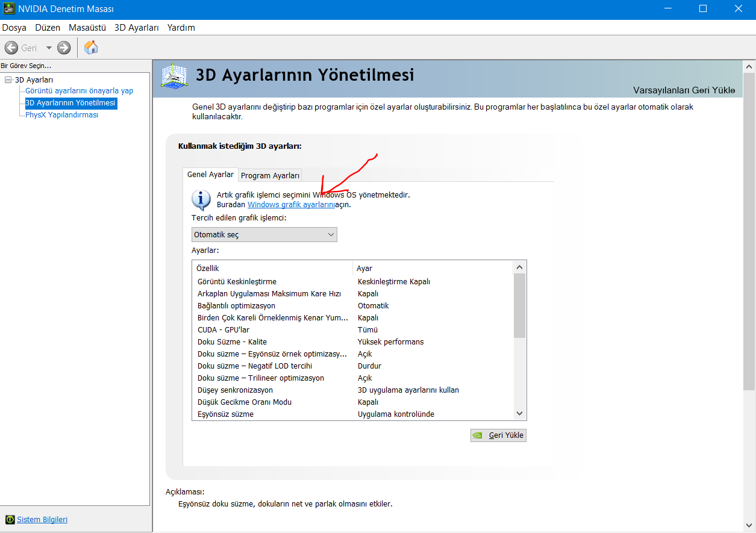This screenshot has height=533, width=756.
Task: Click settings list scroll down arrow
Action: 520,414
